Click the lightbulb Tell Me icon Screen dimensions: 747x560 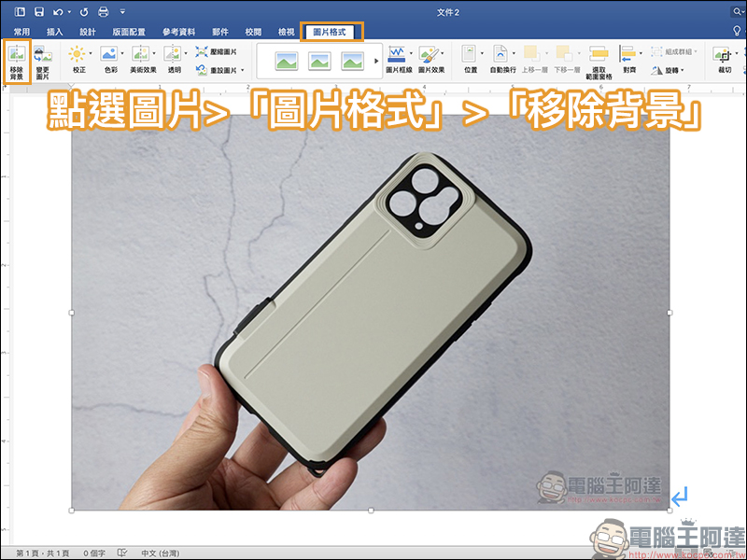tap(737, 32)
